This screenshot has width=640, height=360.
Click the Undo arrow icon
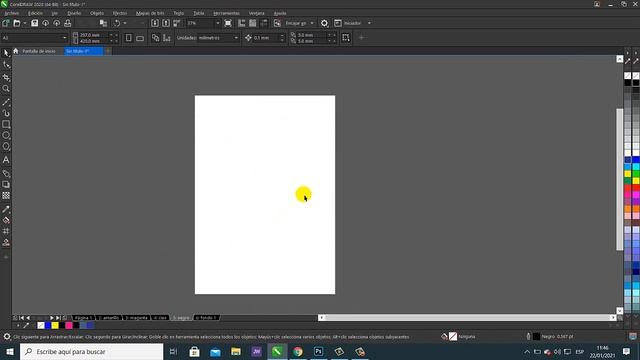[117, 23]
